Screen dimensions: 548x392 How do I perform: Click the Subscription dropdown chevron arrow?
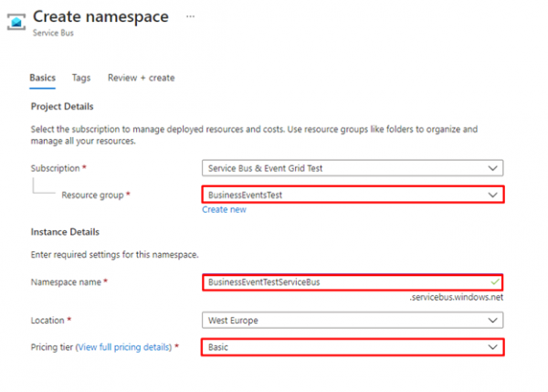tap(493, 168)
